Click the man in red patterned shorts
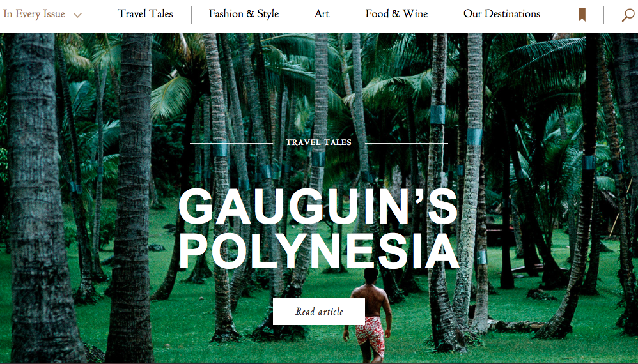 (369, 315)
